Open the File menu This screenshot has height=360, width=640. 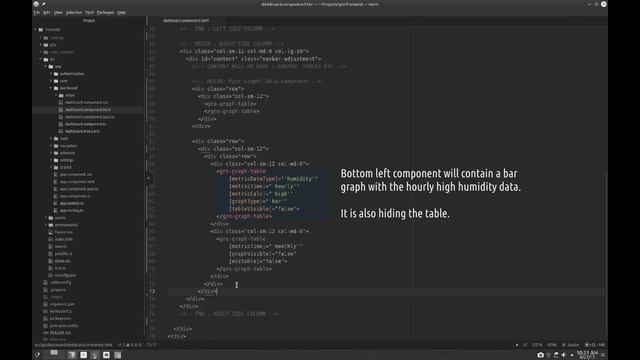coord(37,13)
